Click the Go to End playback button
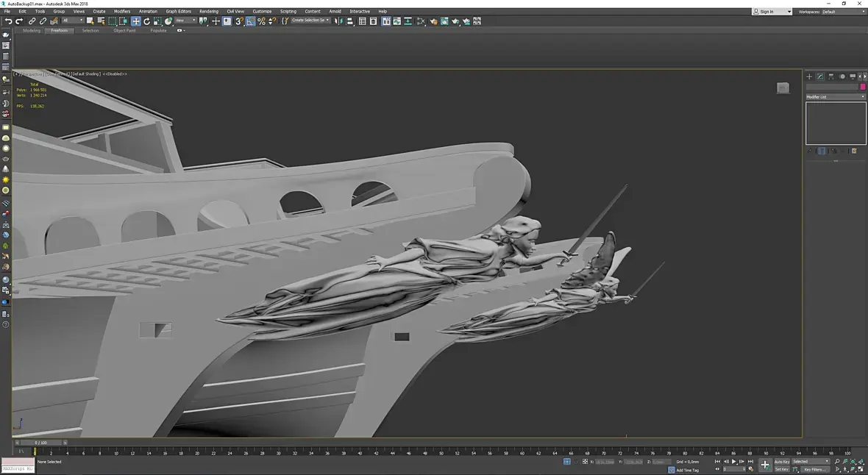 750,462
